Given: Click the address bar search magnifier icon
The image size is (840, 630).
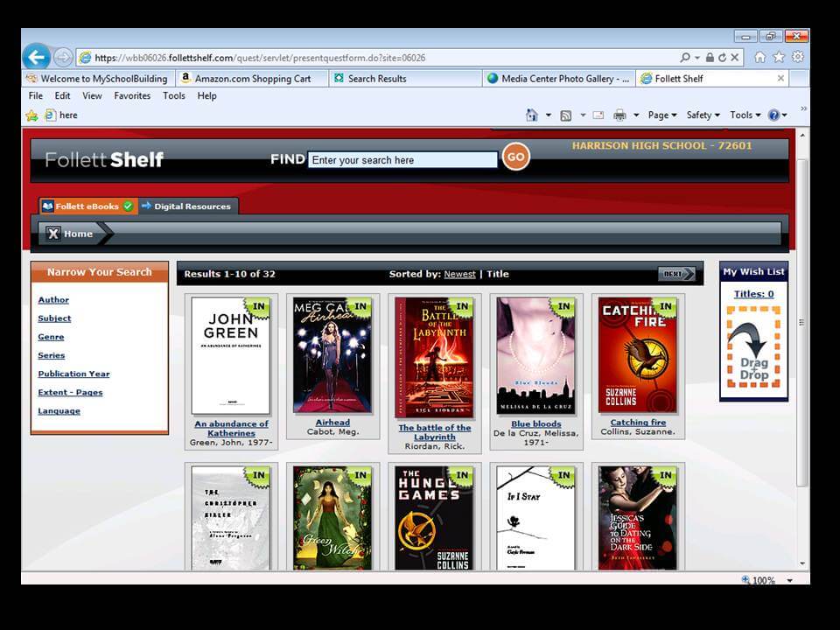Looking at the screenshot, I should pyautogui.click(x=684, y=58).
